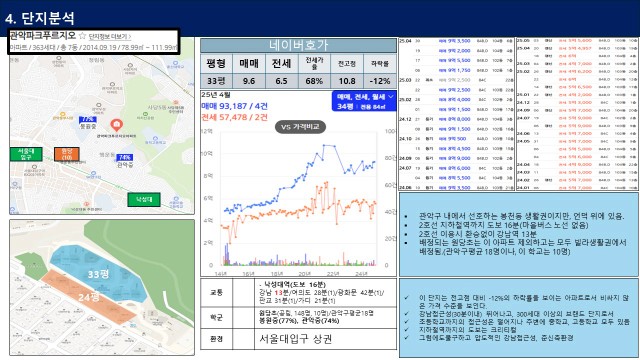This screenshot has width=640, height=360.
Task: Favorite 관악파크푸르지오 with the star icon
Action: pos(82,36)
